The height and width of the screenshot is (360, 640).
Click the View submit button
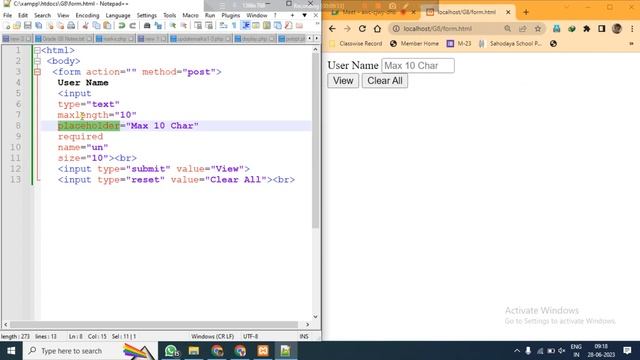(x=343, y=81)
